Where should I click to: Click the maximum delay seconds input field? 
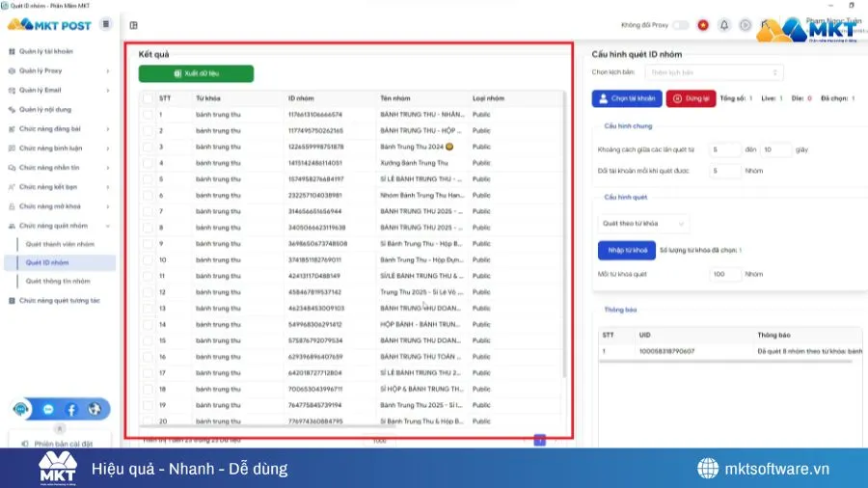(775, 149)
